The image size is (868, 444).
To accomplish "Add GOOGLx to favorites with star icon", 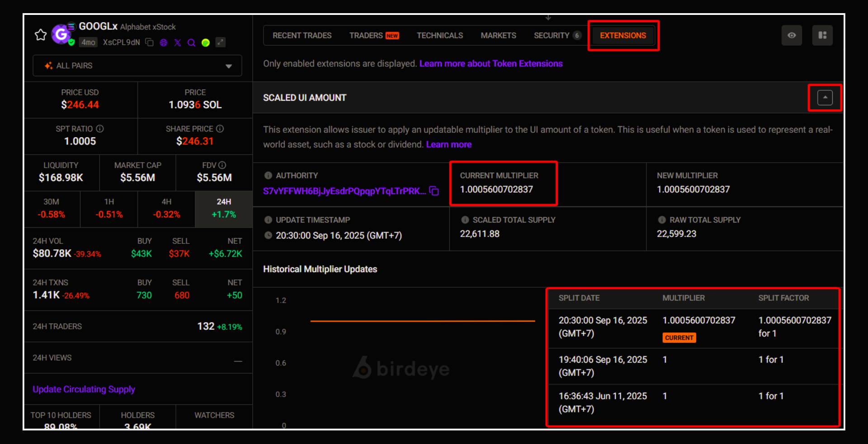I will pos(41,35).
